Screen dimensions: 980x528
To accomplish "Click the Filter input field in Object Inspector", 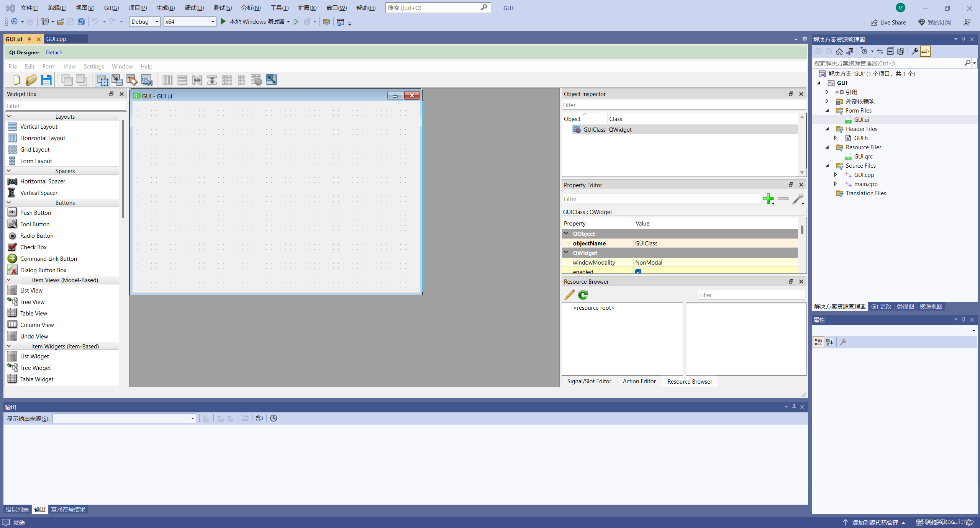I will point(682,105).
